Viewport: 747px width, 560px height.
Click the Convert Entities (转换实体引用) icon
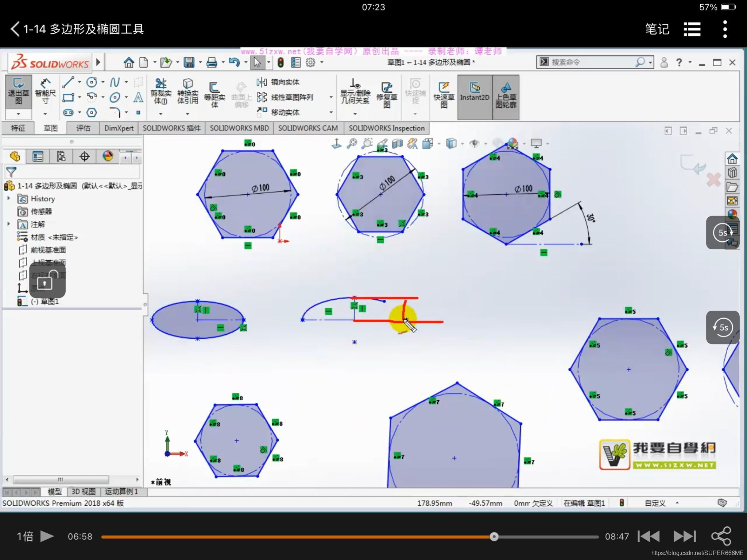(187, 92)
